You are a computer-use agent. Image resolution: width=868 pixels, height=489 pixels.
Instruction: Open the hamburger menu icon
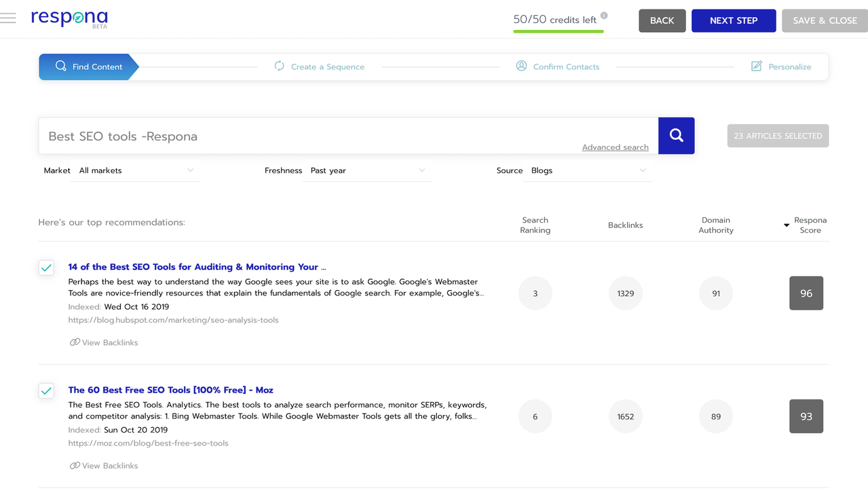pyautogui.click(x=8, y=18)
